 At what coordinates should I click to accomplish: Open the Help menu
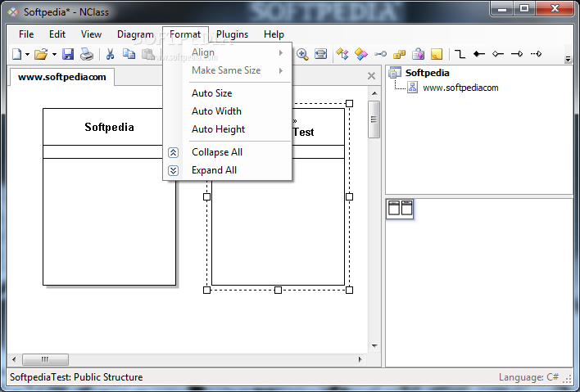(274, 34)
